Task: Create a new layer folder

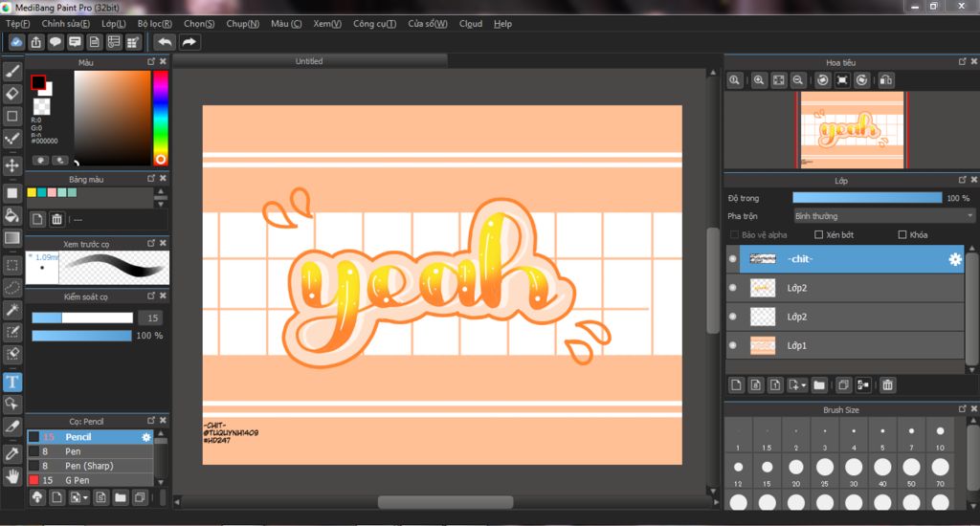Action: [819, 384]
